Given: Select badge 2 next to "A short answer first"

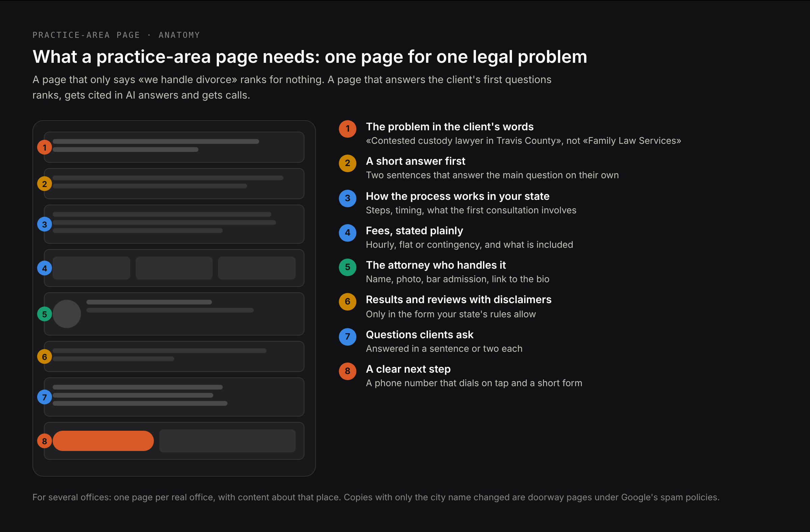Looking at the screenshot, I should coord(348,163).
